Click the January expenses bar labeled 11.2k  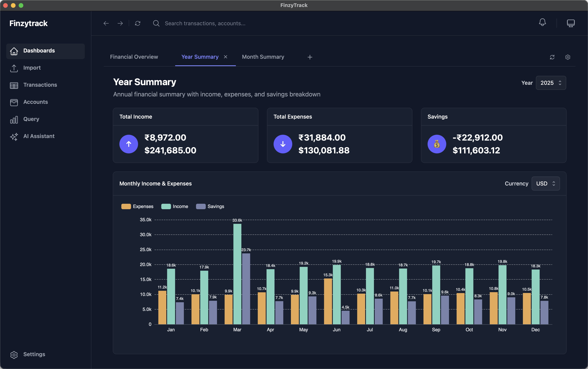pos(162,308)
